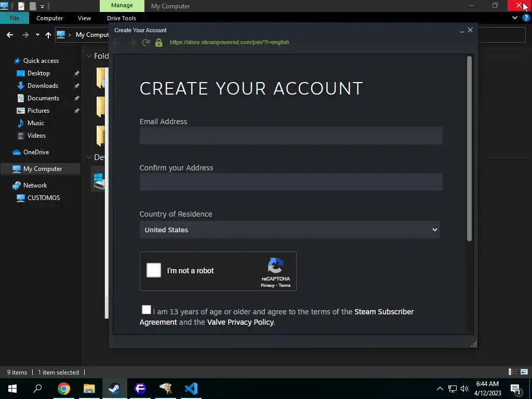Open Music folder in navigation pane
This screenshot has height=399, width=532.
pos(35,123)
